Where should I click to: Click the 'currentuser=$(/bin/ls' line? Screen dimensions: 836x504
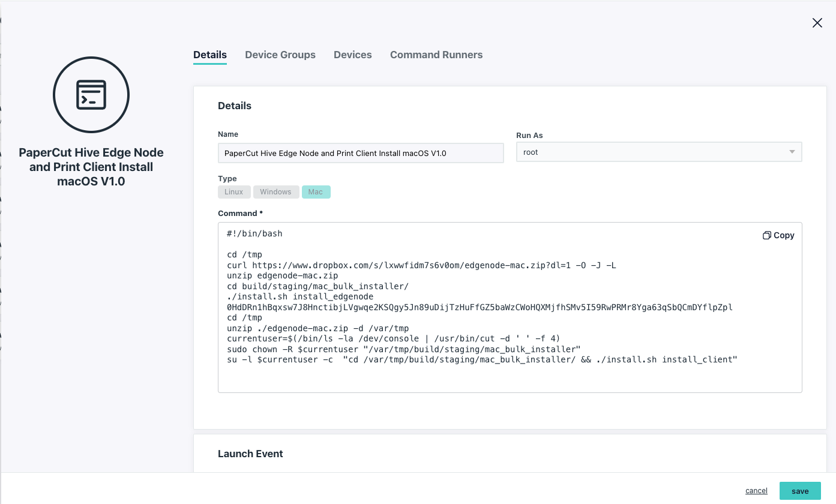[393, 338]
